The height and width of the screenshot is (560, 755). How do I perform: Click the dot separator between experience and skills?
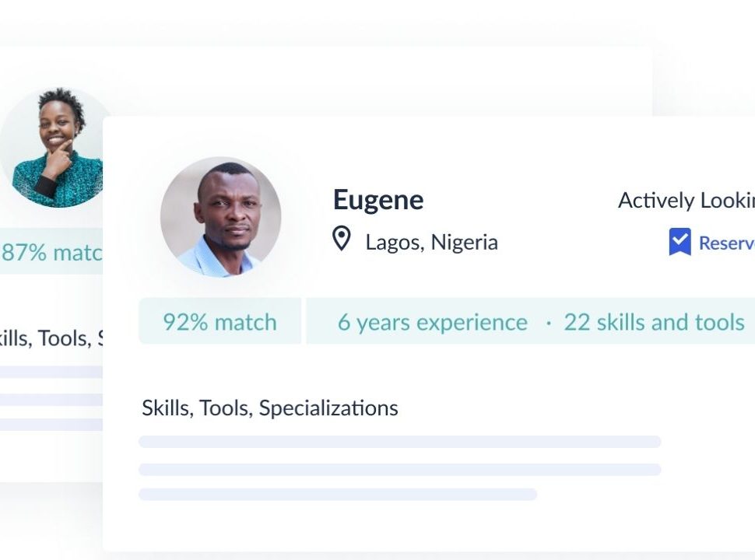pyautogui.click(x=549, y=324)
